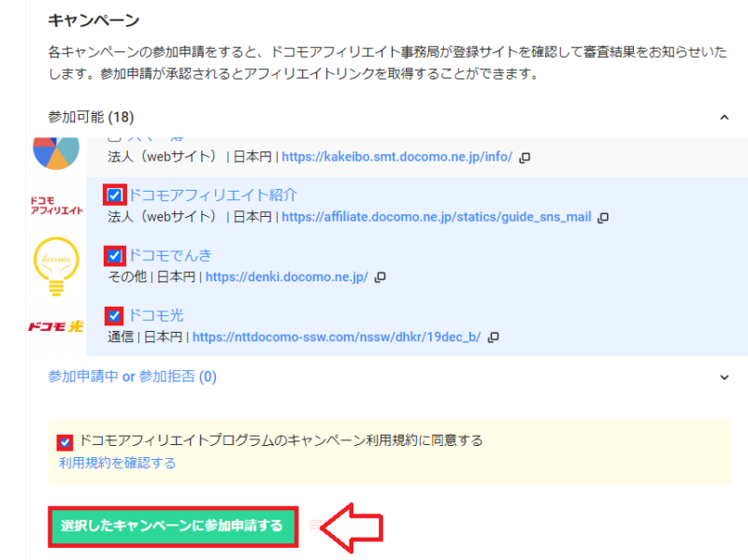The width and height of the screenshot is (748, 560).
Task: Click the ドコモでんき campaign title
Action: (170, 255)
